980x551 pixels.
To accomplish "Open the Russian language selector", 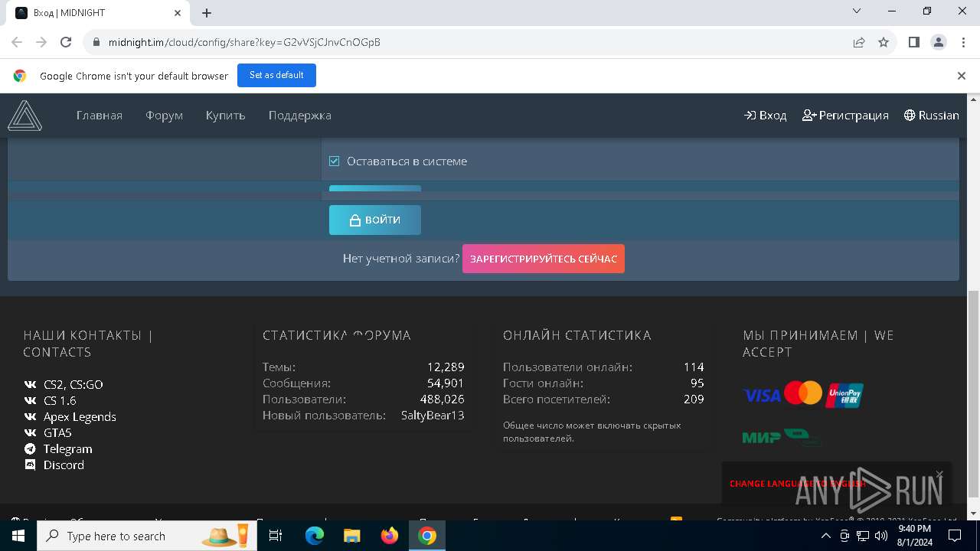I will pyautogui.click(x=931, y=116).
